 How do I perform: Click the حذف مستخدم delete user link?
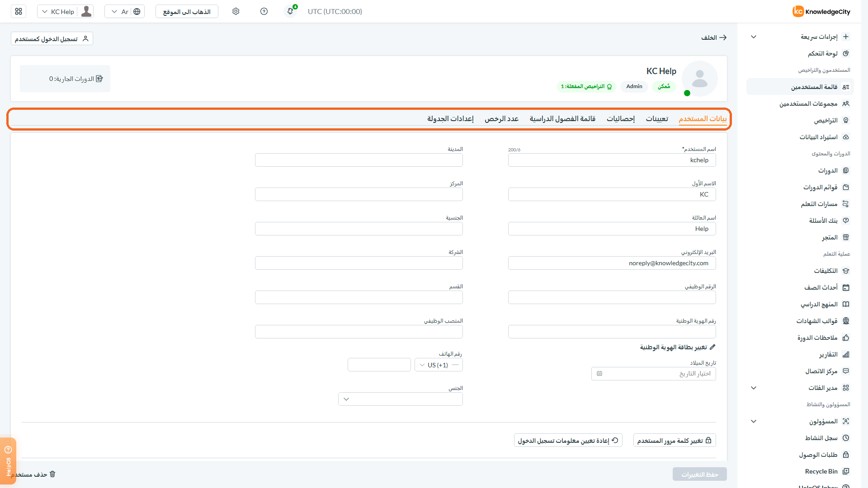pos(33,474)
